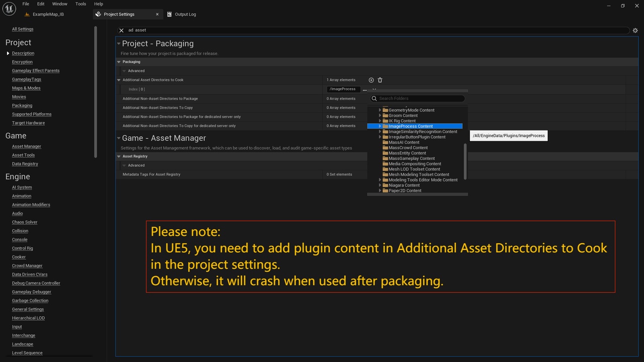Expand the GeometryMode Content folder
The width and height of the screenshot is (644, 362).
380,110
